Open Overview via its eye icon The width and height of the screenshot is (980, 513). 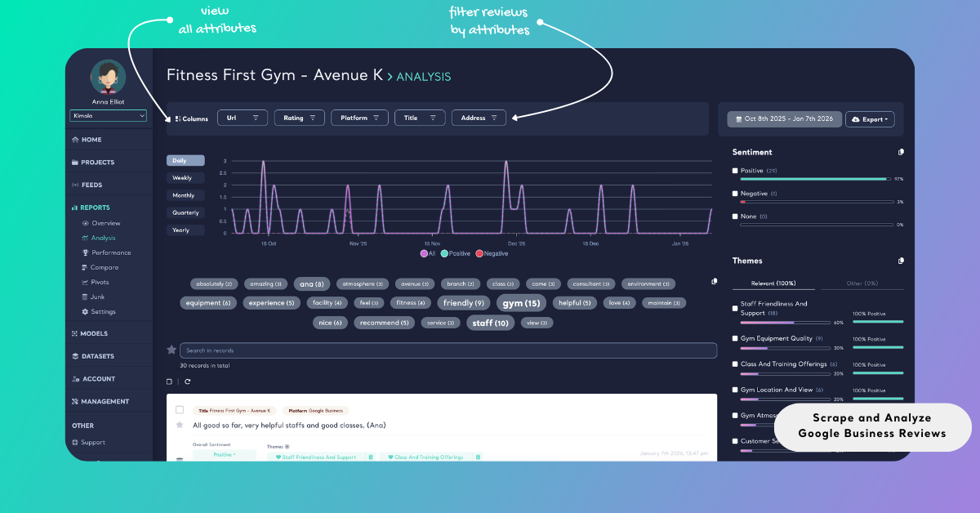coord(85,223)
